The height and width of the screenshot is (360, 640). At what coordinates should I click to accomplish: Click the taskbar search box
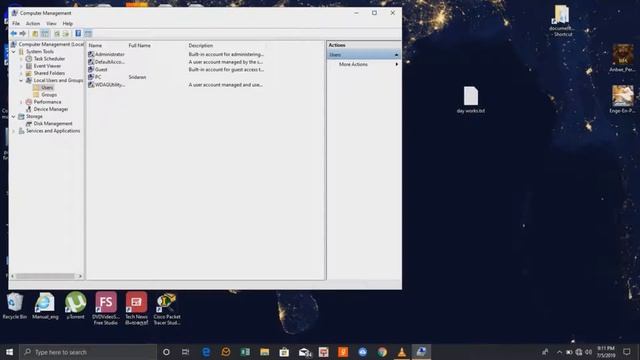point(88,352)
